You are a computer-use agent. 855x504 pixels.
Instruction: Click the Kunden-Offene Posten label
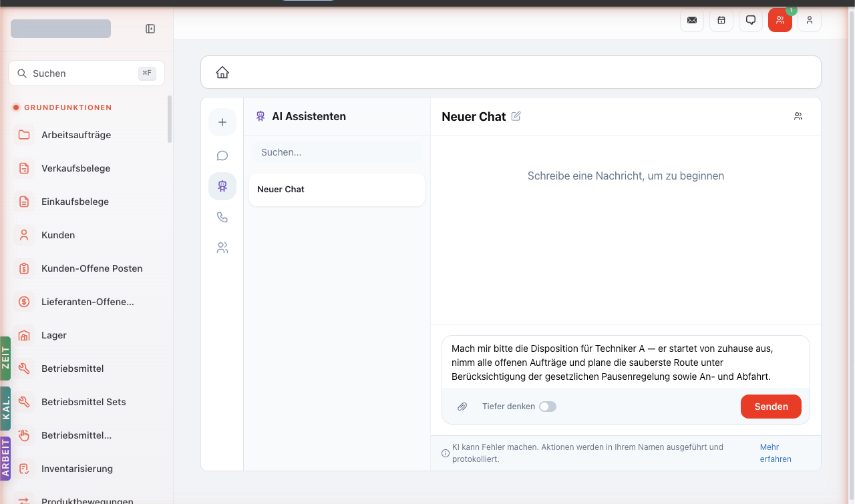(x=92, y=268)
